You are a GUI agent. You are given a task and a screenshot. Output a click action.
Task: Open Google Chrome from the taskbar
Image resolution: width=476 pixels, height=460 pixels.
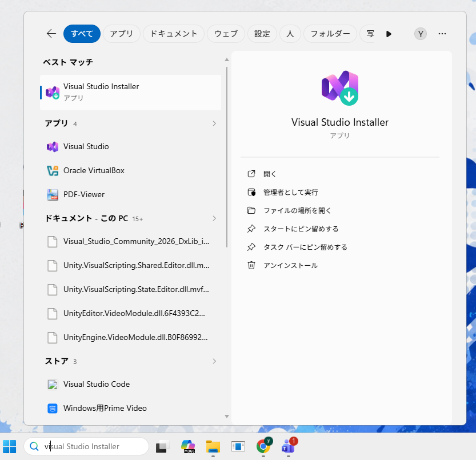pyautogui.click(x=263, y=446)
